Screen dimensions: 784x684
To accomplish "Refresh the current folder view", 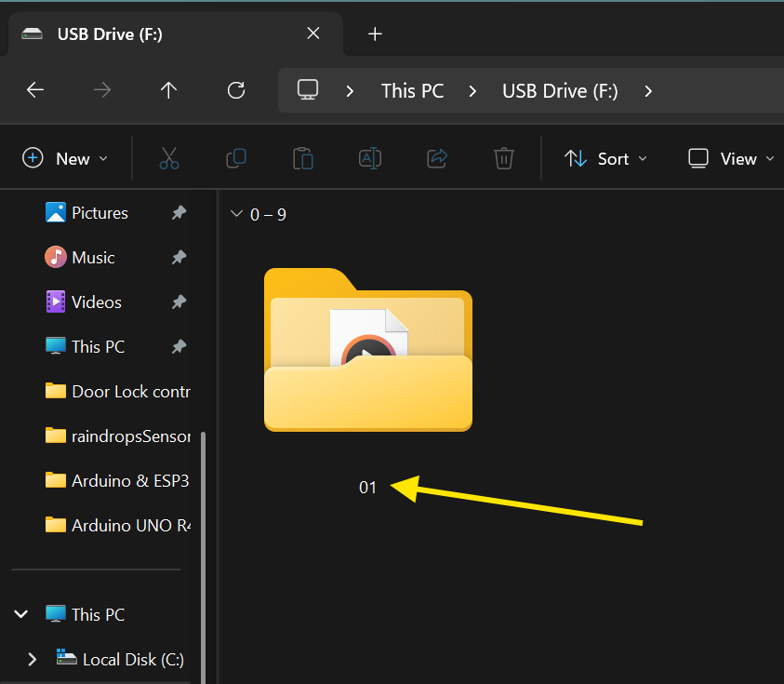I will click(x=236, y=90).
